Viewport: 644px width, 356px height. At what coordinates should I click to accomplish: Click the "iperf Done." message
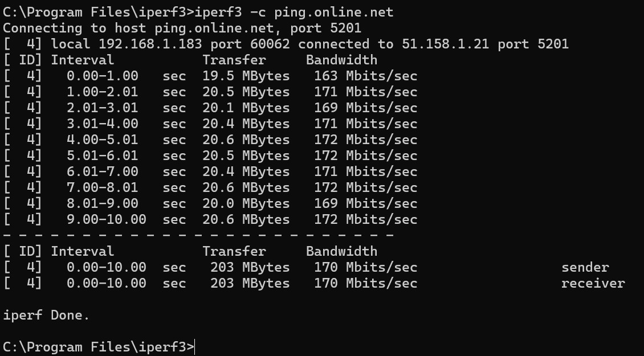click(x=46, y=316)
